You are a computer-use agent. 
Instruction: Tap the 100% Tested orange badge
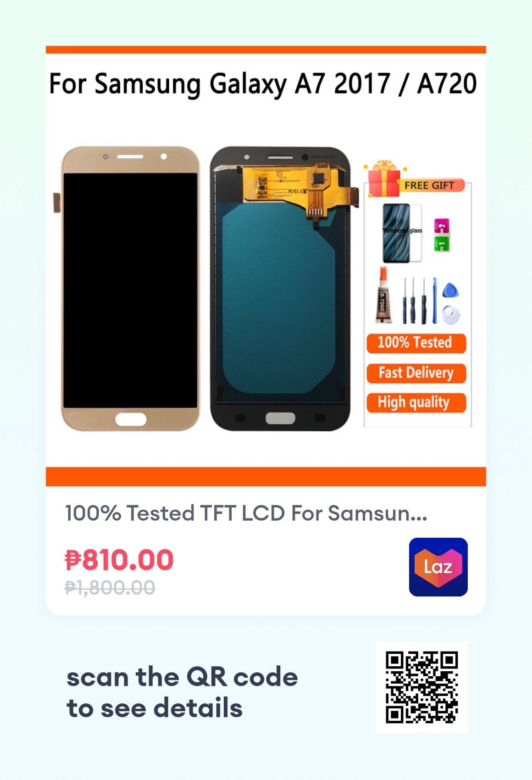(x=416, y=343)
